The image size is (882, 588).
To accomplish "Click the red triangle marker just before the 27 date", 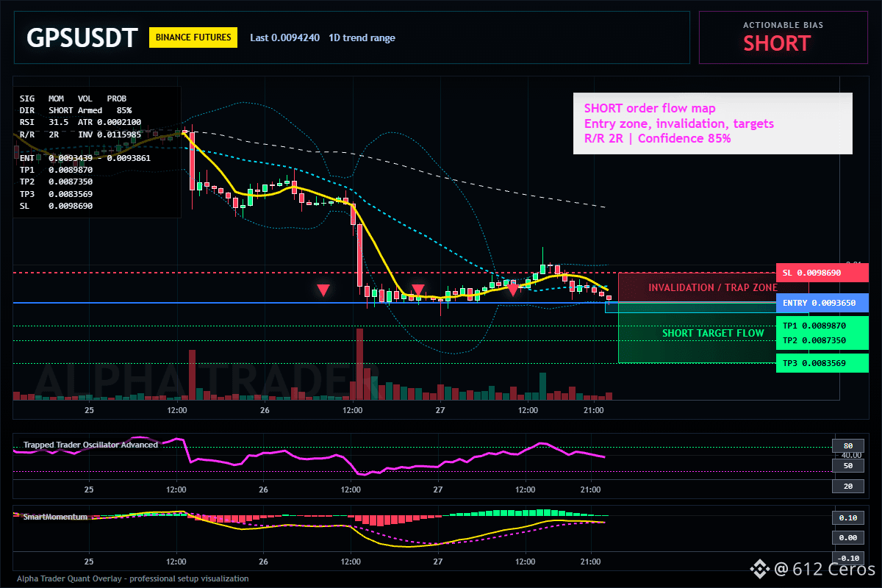I will pyautogui.click(x=417, y=290).
